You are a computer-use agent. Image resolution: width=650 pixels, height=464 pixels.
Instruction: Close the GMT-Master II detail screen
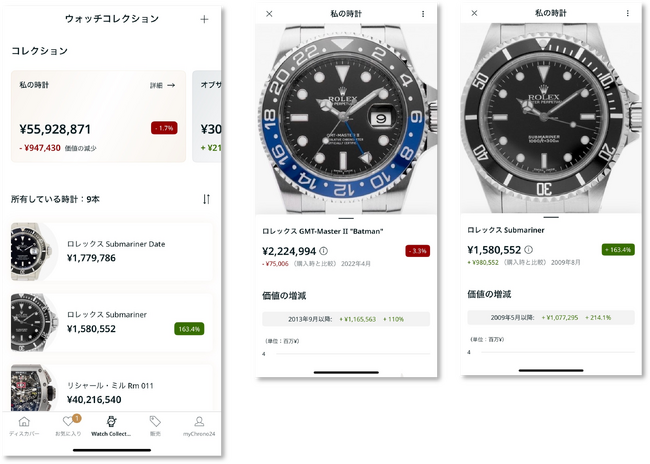269,14
